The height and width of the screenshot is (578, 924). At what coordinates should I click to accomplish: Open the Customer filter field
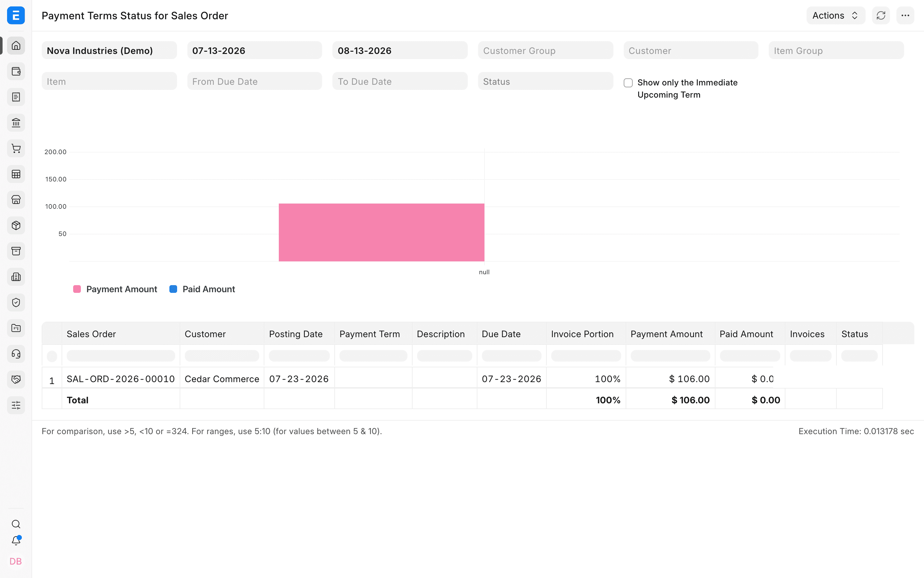click(691, 50)
